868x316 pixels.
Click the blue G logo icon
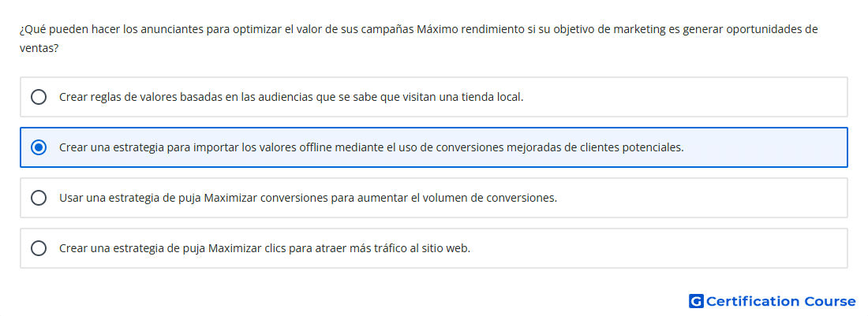(x=696, y=301)
